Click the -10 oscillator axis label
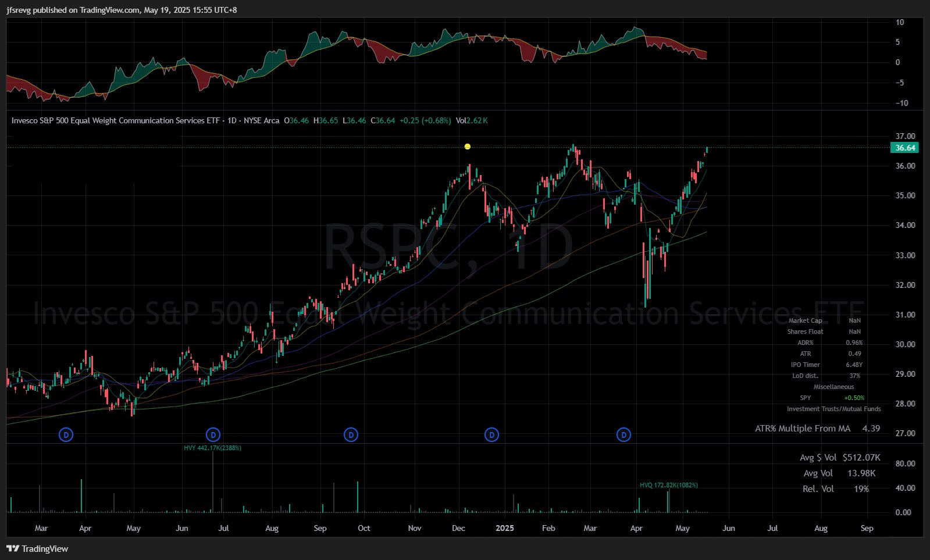This screenshot has width=930, height=560. pos(902,103)
